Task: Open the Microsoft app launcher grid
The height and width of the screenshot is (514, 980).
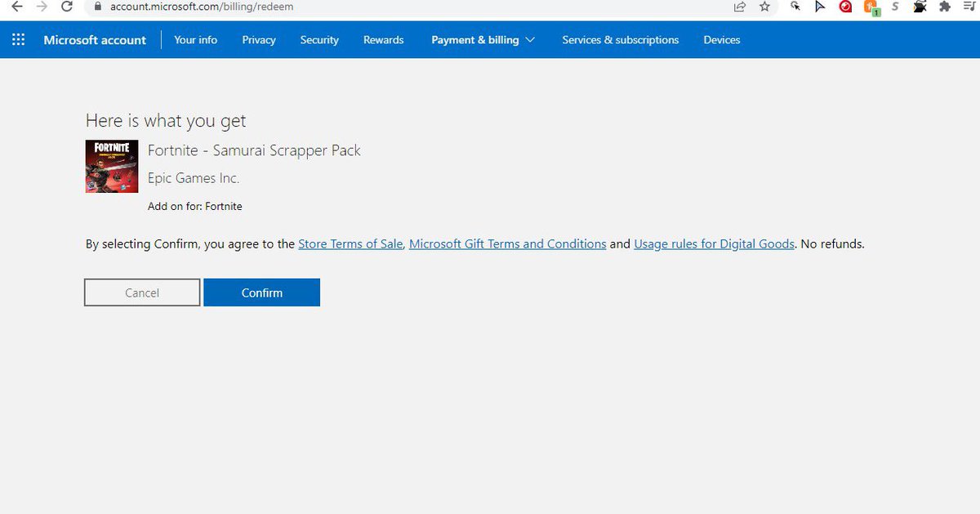Action: coord(19,39)
